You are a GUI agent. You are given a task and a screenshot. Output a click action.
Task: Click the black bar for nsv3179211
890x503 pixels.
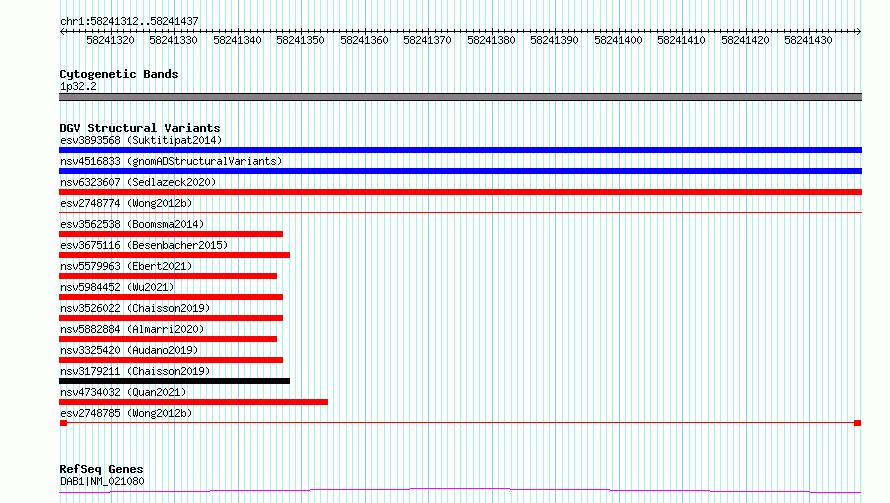click(x=174, y=381)
